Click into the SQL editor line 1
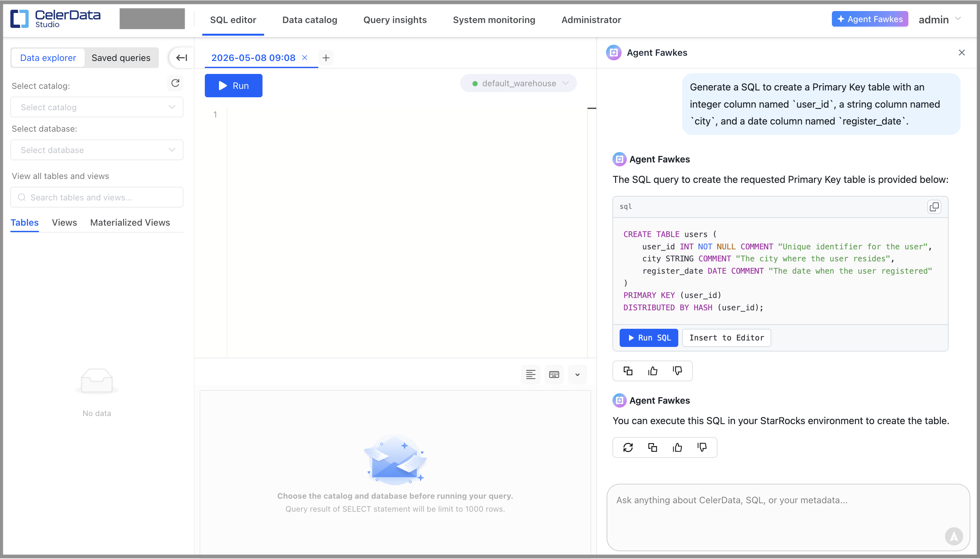Screen dimensions: 980x559 point(407,114)
